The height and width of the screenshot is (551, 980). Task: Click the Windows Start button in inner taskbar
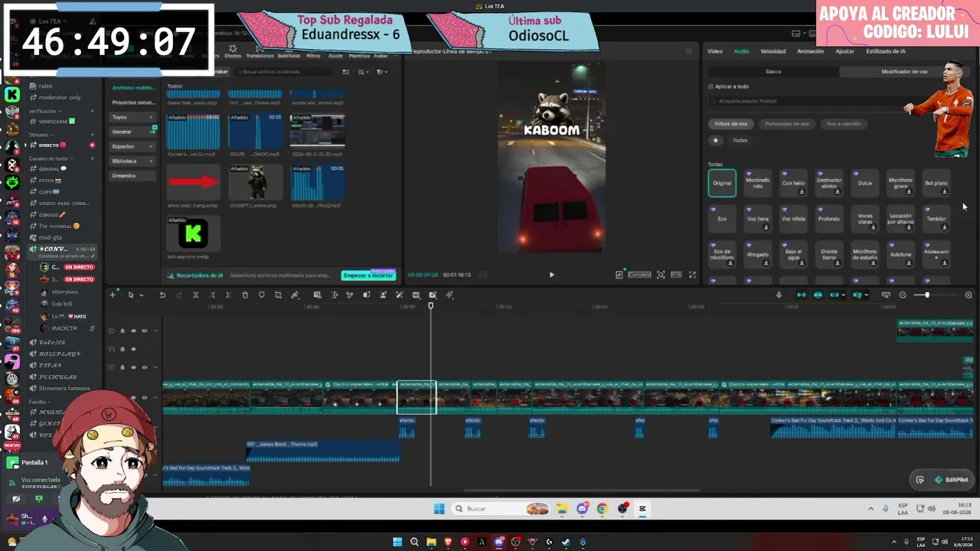[x=439, y=509]
